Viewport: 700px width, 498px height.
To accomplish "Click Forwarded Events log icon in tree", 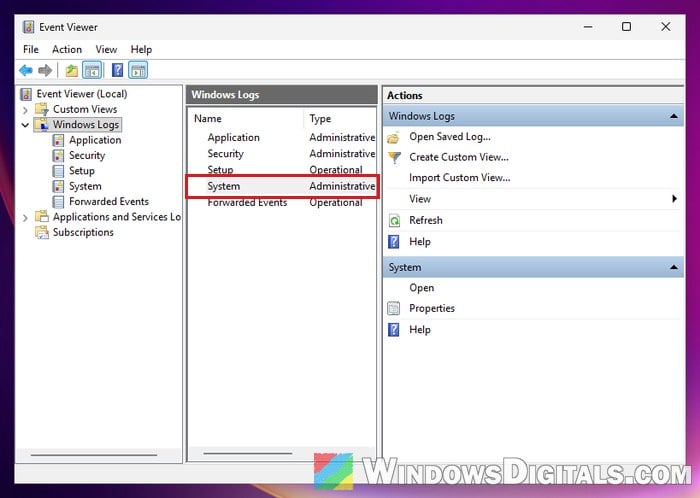I will point(58,201).
